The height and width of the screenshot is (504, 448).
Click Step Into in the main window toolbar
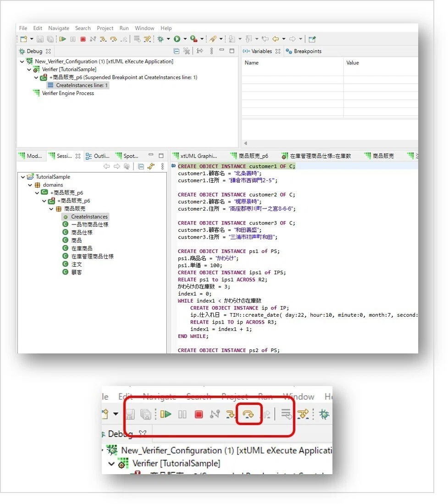pyautogui.click(x=103, y=39)
